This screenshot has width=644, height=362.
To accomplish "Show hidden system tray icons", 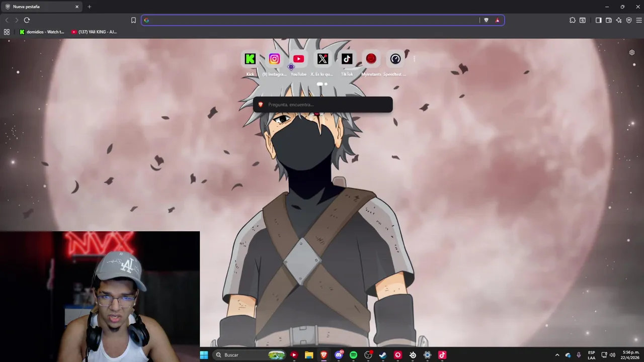I will pos(557,355).
